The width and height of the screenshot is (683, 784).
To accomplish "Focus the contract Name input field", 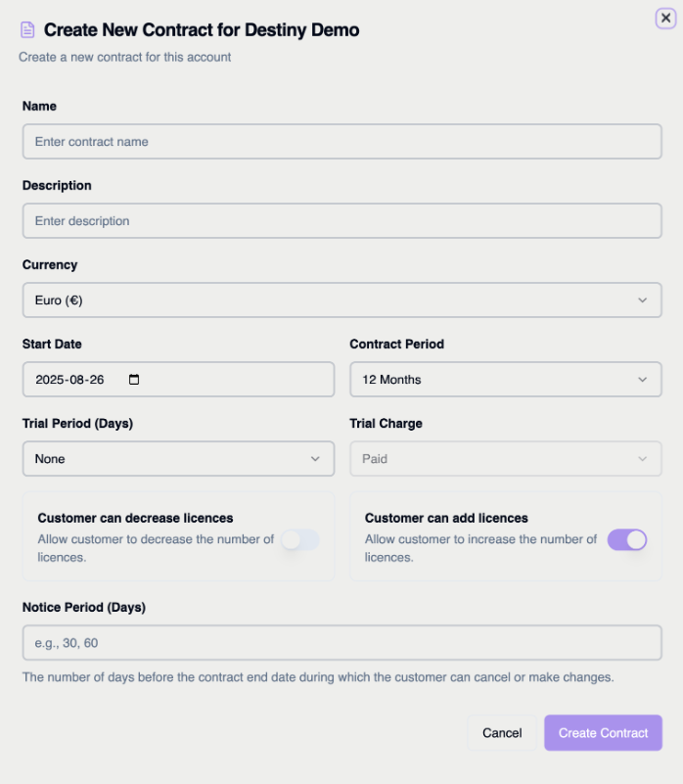I will point(342,142).
